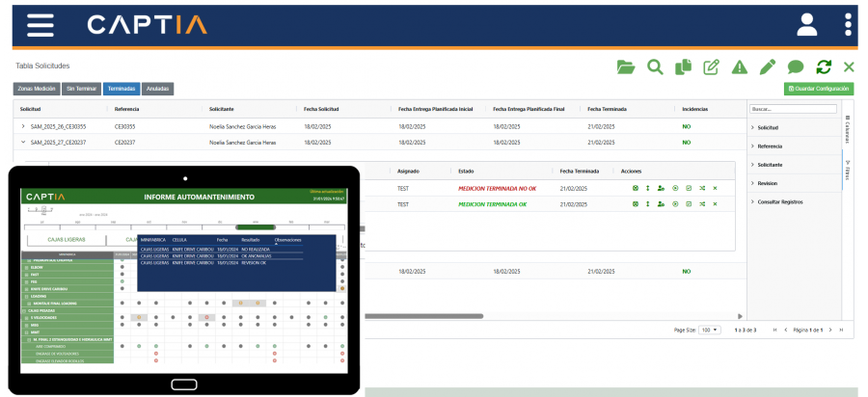Click horizontal scrollbar thumb of table

click(424, 316)
